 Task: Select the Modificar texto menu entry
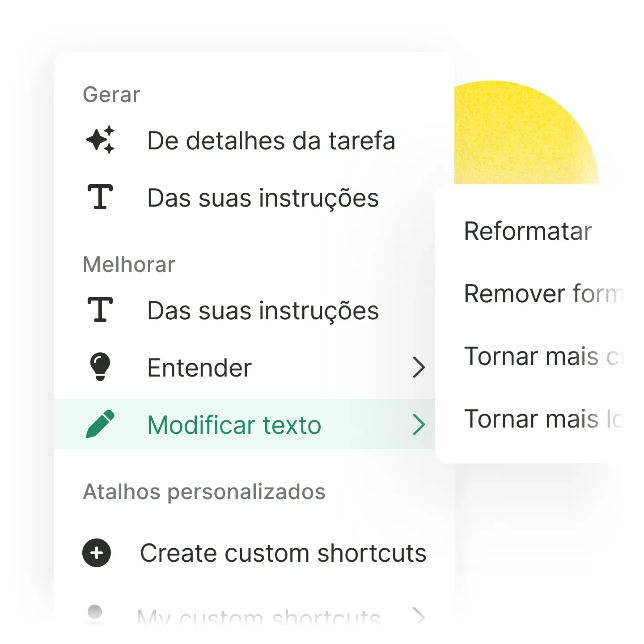pyautogui.click(x=234, y=425)
